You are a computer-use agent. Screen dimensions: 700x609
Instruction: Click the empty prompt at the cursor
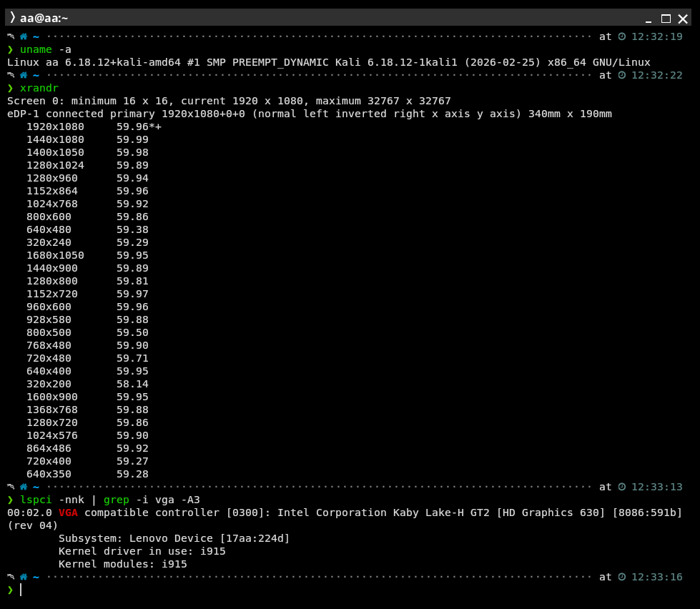click(x=21, y=590)
